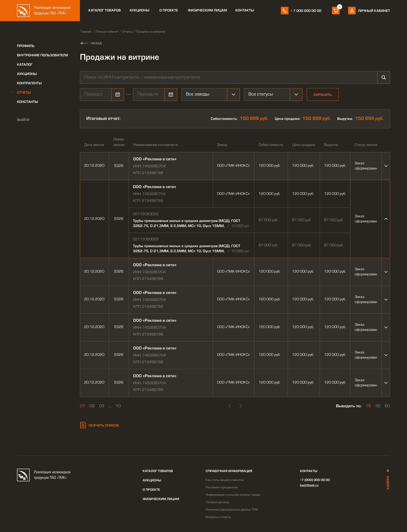Image resolution: width=407 pixels, height=532 pixels.
Task: Open Контакты in top menu
Action: point(244,10)
